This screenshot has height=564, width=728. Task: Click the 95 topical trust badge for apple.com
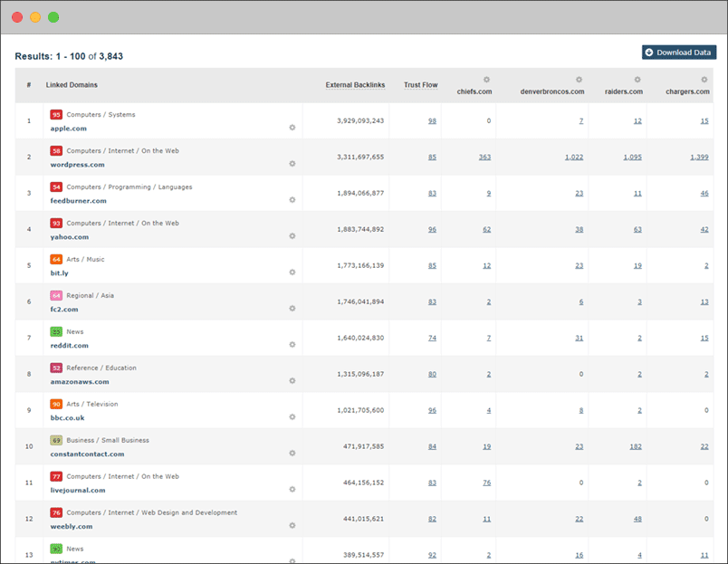(x=56, y=115)
